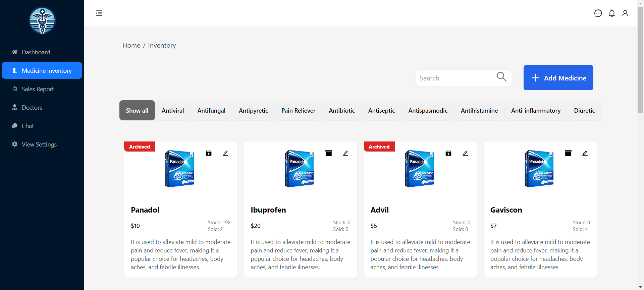Viewport: 644px width, 290px height.
Task: Filter by Diuretic category
Action: [585, 110]
